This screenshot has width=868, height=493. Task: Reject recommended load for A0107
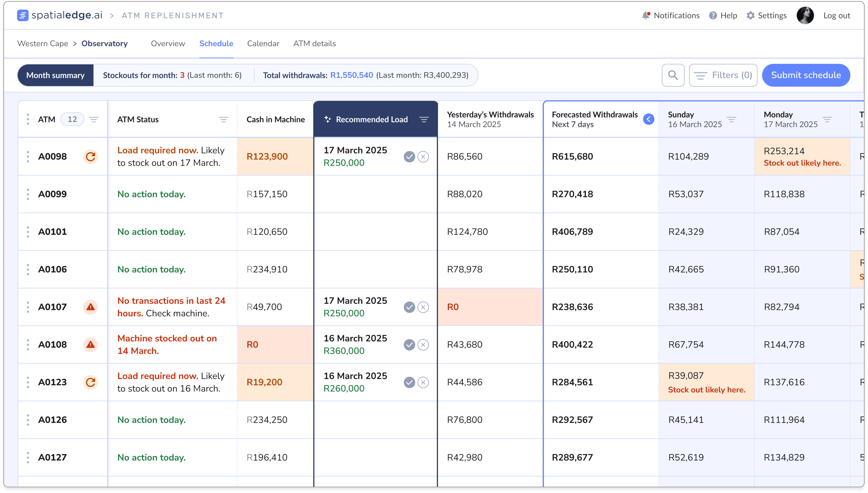423,307
